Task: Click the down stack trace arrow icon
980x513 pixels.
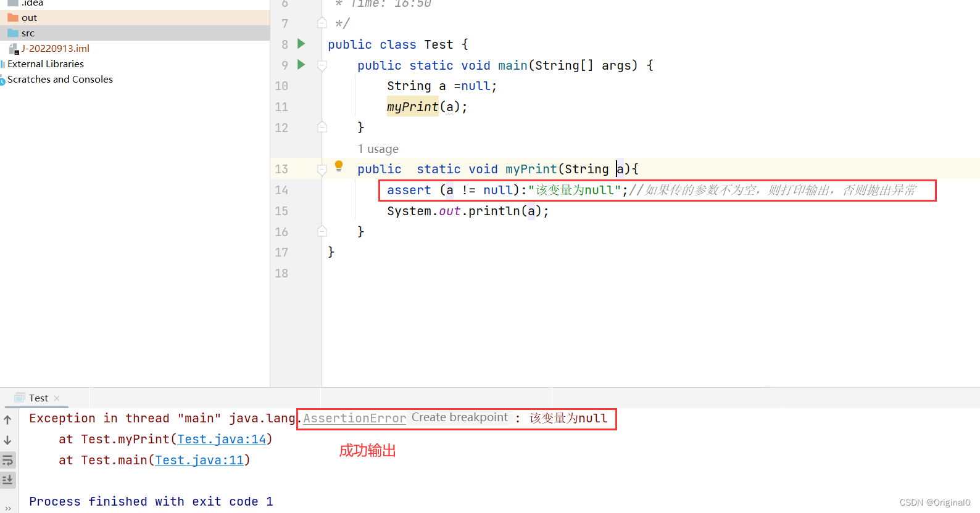Action: point(8,440)
